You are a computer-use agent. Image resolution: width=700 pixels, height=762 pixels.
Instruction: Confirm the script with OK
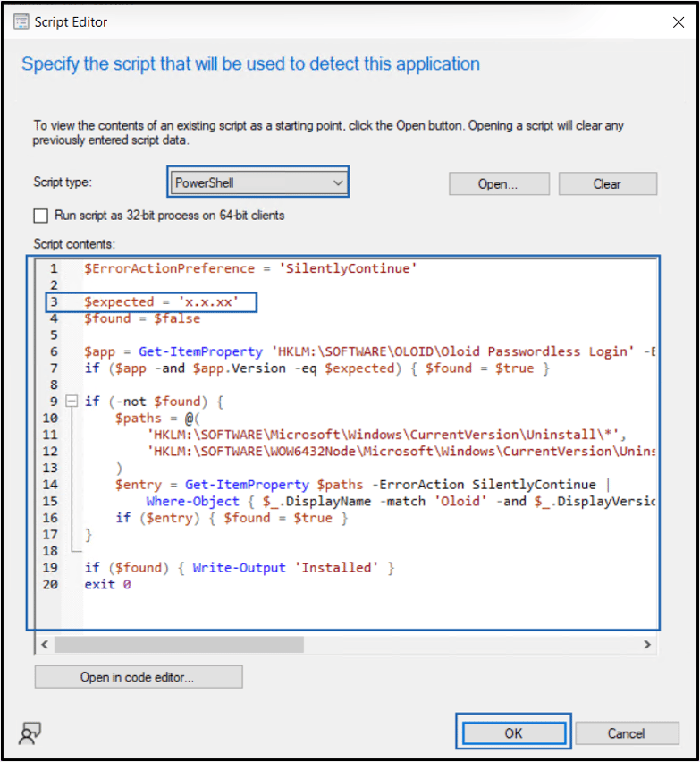point(513,732)
